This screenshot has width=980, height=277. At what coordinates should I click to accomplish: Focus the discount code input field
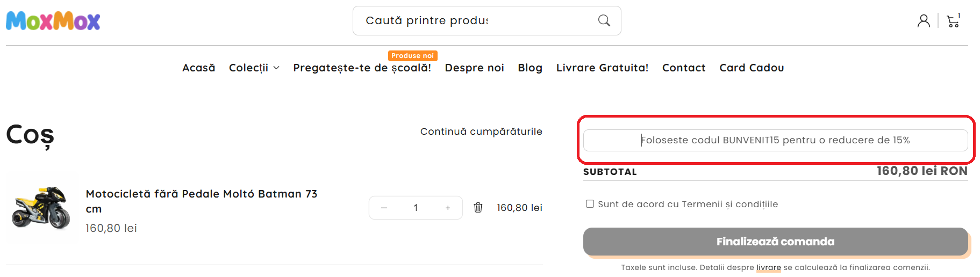(x=775, y=140)
